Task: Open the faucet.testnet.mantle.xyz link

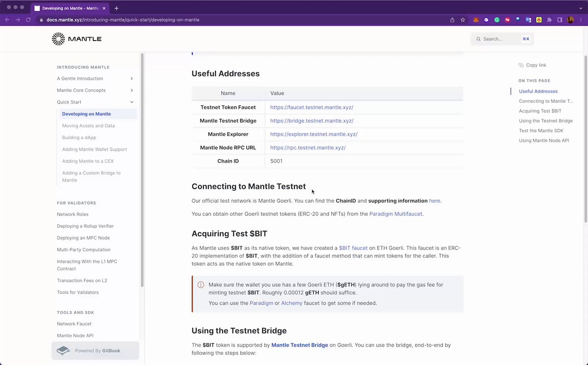Action: tap(311, 107)
